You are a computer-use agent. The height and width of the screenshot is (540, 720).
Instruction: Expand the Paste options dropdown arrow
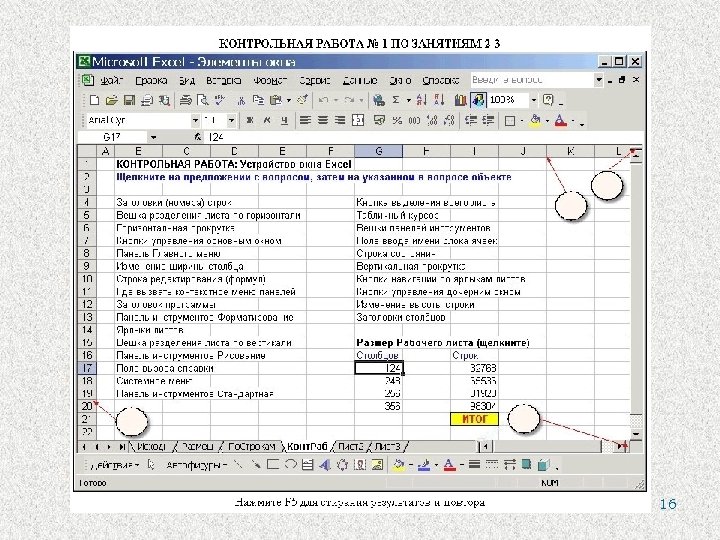[x=288, y=100]
